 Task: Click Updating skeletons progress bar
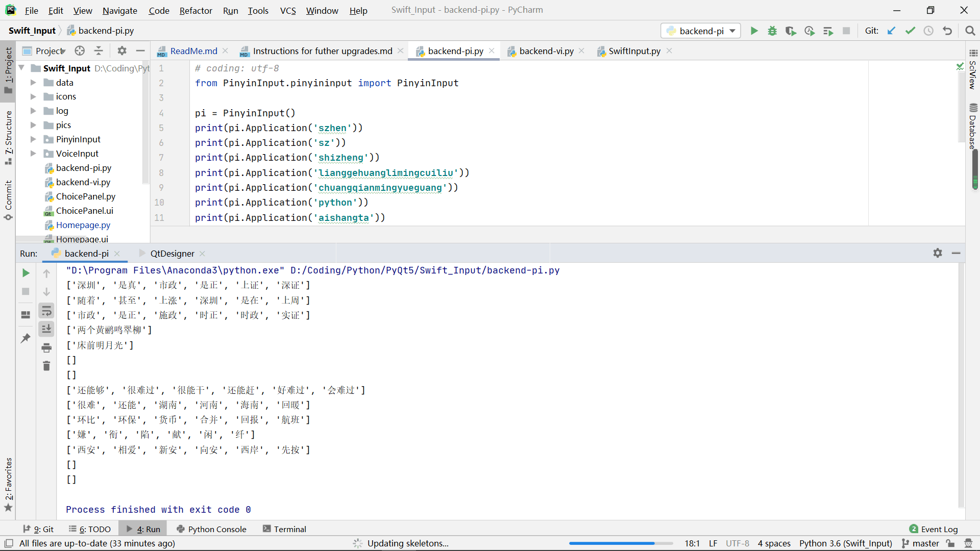(620, 543)
